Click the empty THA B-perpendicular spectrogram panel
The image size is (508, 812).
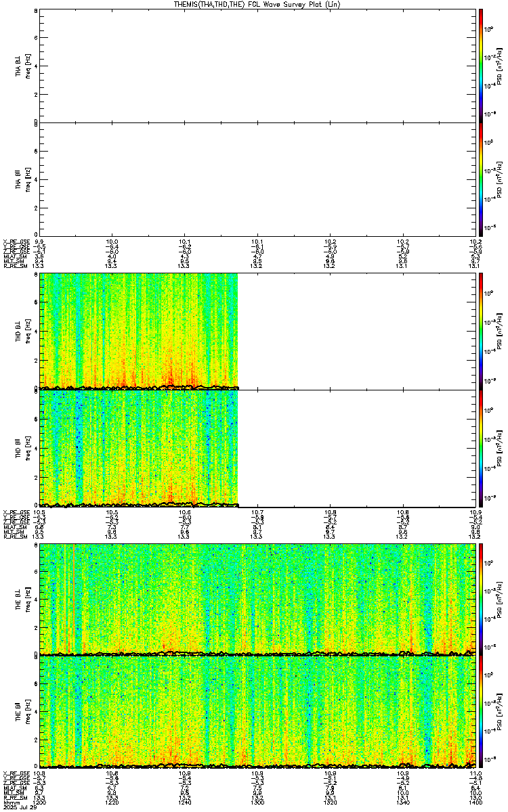click(257, 66)
